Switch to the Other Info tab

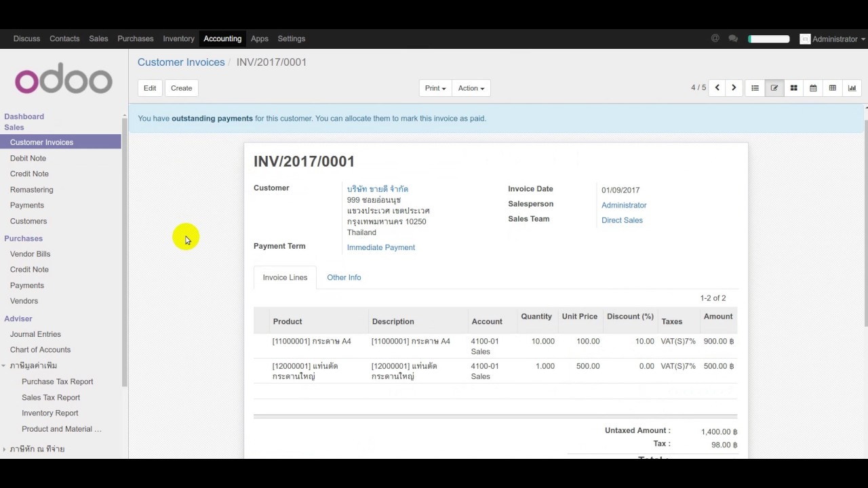point(344,277)
